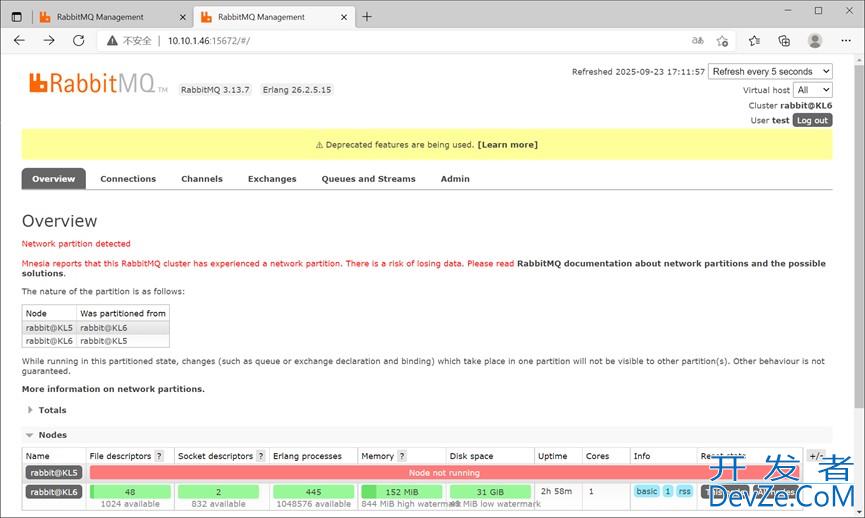The image size is (865, 518).
Task: Click File descriptors help question mark
Action: click(x=159, y=456)
